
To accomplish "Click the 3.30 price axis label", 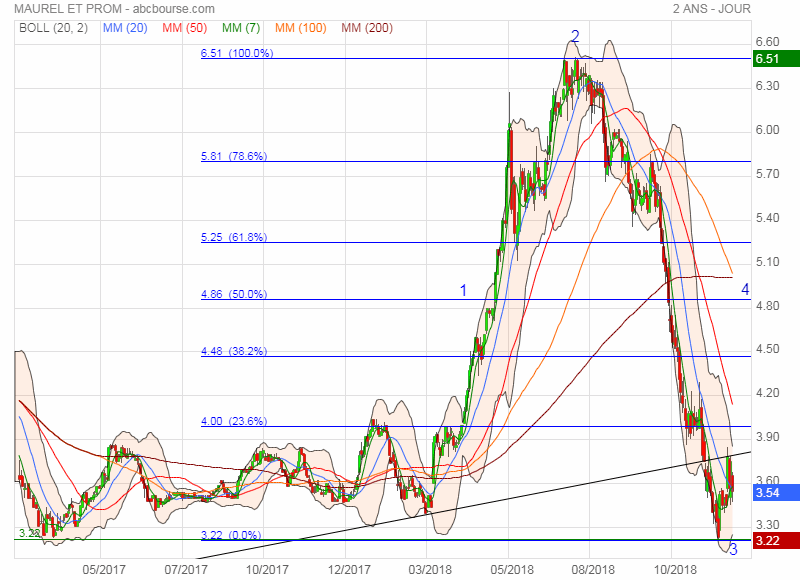I will click(x=767, y=524).
